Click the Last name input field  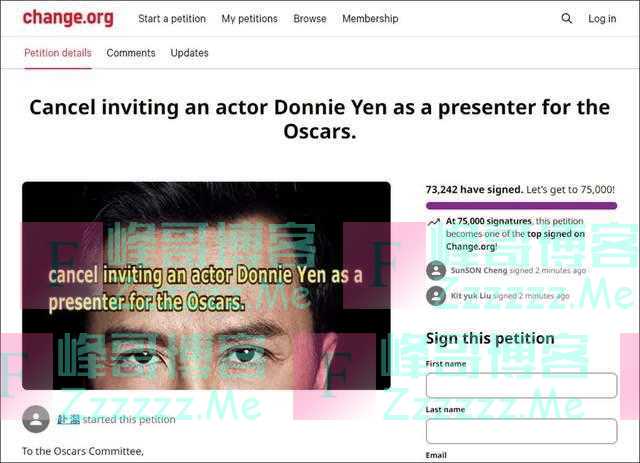[x=521, y=431]
